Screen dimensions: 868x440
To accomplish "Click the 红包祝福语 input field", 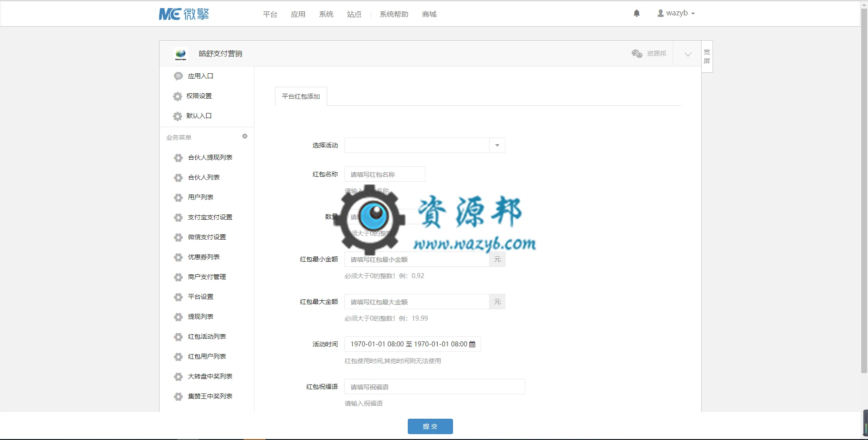I will point(434,387).
